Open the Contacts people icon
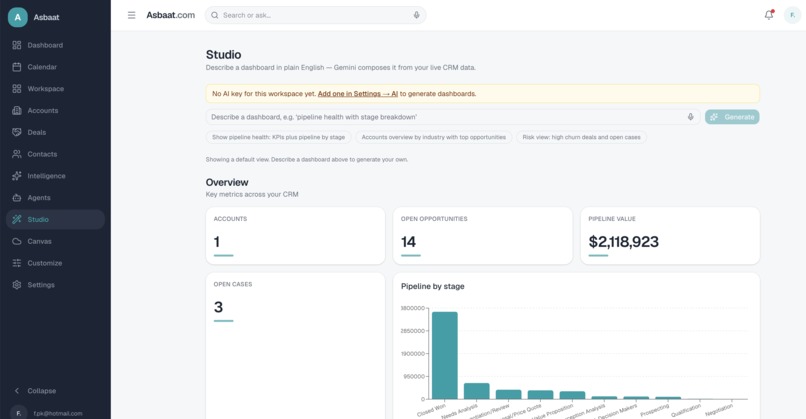Viewport: 806px width, 419px height. click(x=17, y=154)
